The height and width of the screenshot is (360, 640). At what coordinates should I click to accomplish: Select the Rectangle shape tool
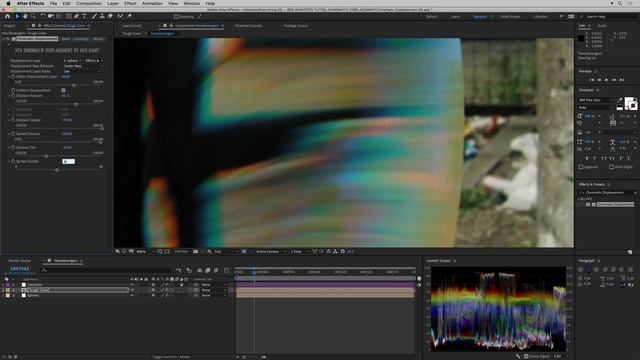pos(68,16)
